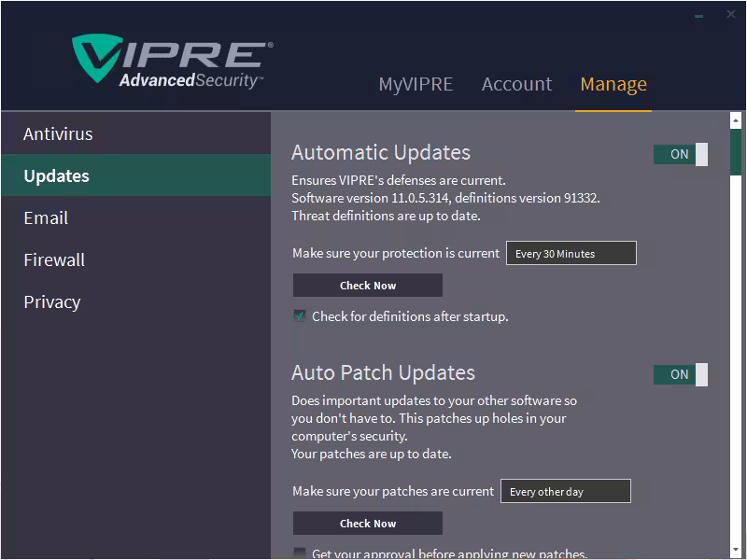Image resolution: width=747 pixels, height=560 pixels.
Task: Click Check Now for definitions
Action: click(367, 286)
